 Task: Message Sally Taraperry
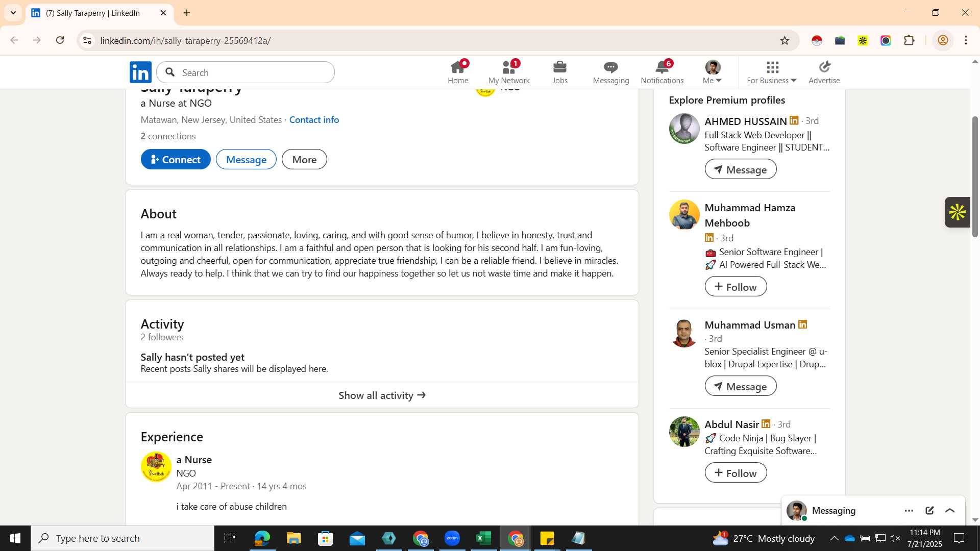point(246,159)
